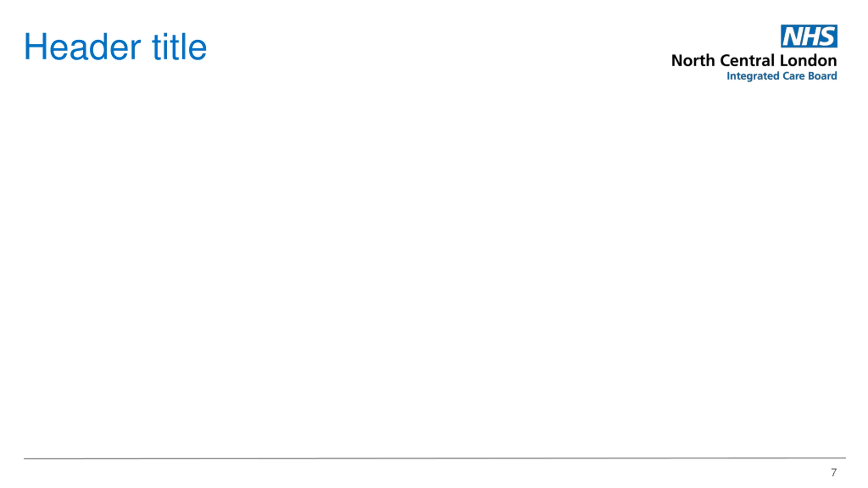Click the letter N in NHS logo
The height and width of the screenshot is (488, 868).
793,36
